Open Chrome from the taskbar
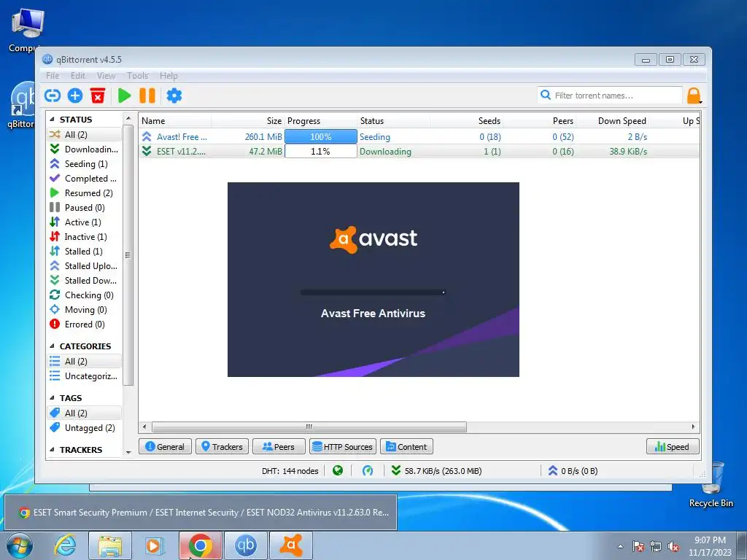 click(200, 545)
